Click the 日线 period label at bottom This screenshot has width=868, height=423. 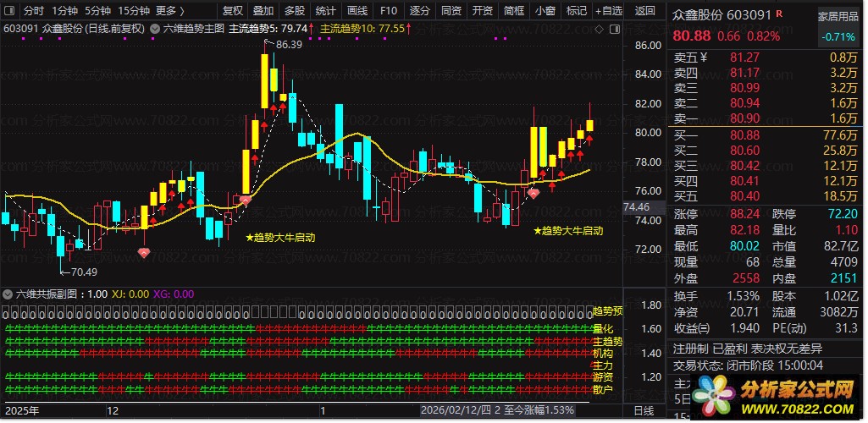pos(644,411)
